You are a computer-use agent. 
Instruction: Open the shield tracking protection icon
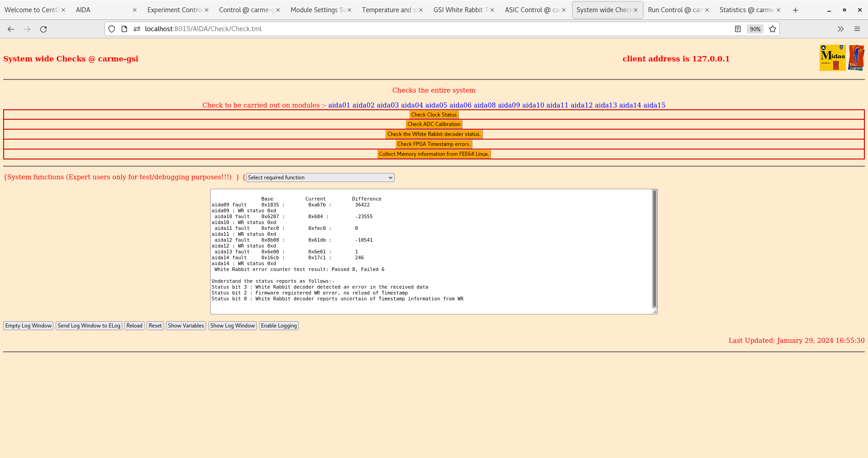111,28
